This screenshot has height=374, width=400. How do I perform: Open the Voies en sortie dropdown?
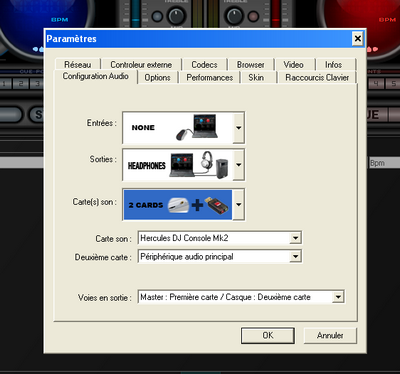click(x=241, y=297)
